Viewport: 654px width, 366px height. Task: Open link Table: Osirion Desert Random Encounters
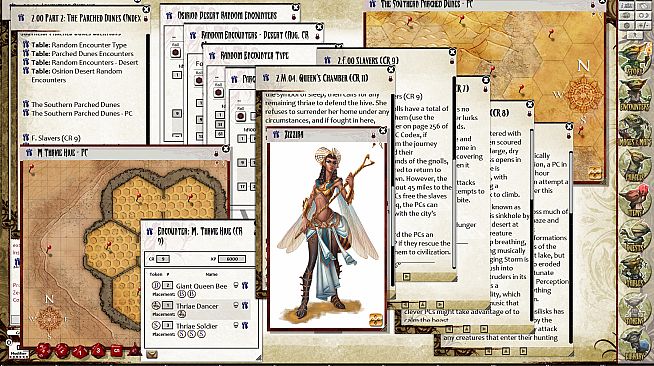[76, 75]
